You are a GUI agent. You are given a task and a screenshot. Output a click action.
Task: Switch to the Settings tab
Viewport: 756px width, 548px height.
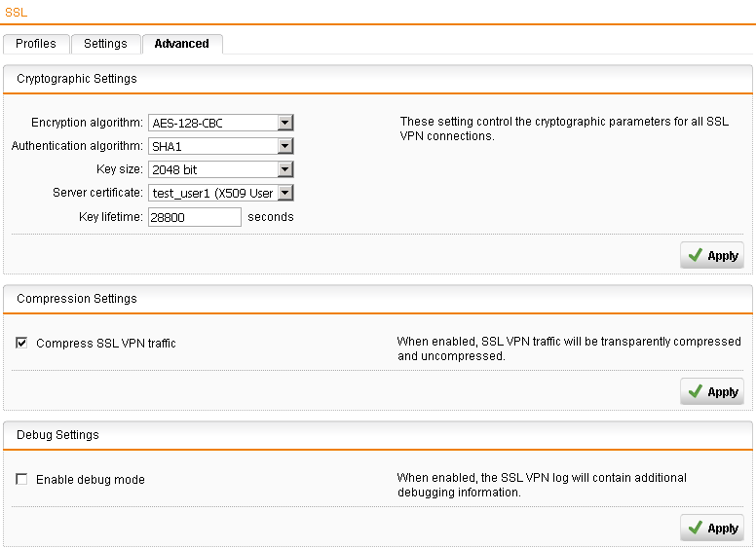pyautogui.click(x=105, y=44)
